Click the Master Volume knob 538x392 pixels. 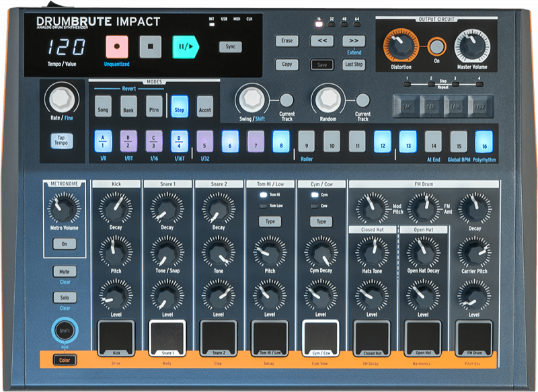coord(473,46)
